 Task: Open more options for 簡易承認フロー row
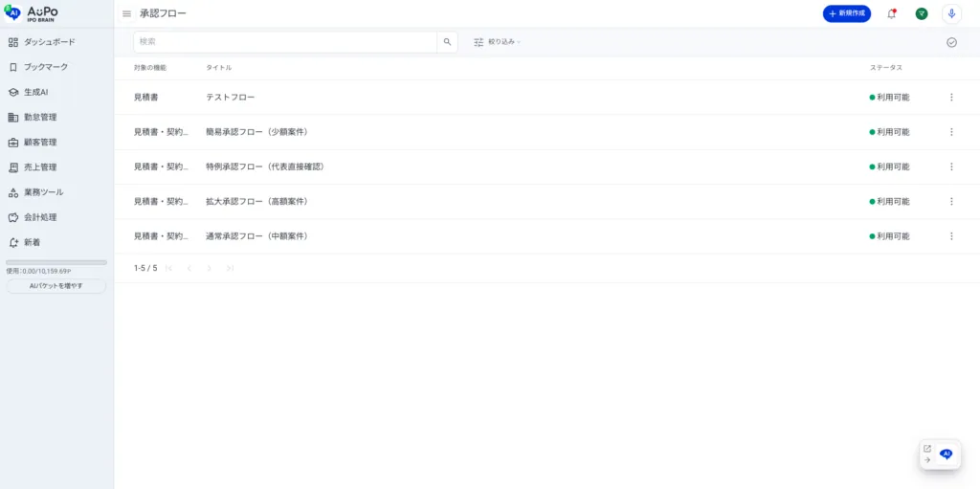tap(952, 132)
